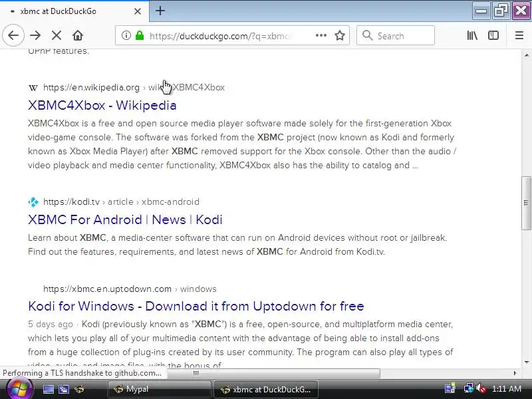
Task: Open the Windows Start orb
Action: pyautogui.click(x=19, y=389)
